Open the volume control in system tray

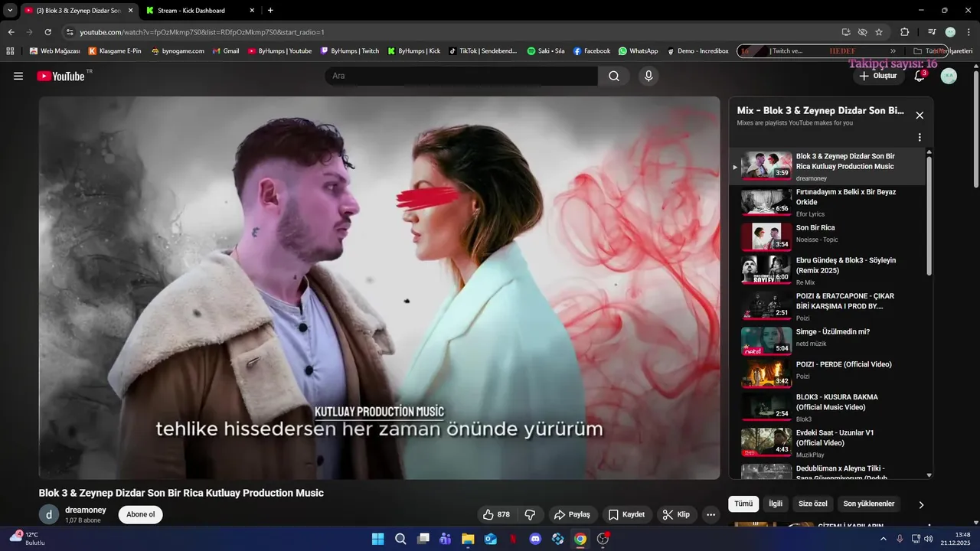tap(928, 539)
